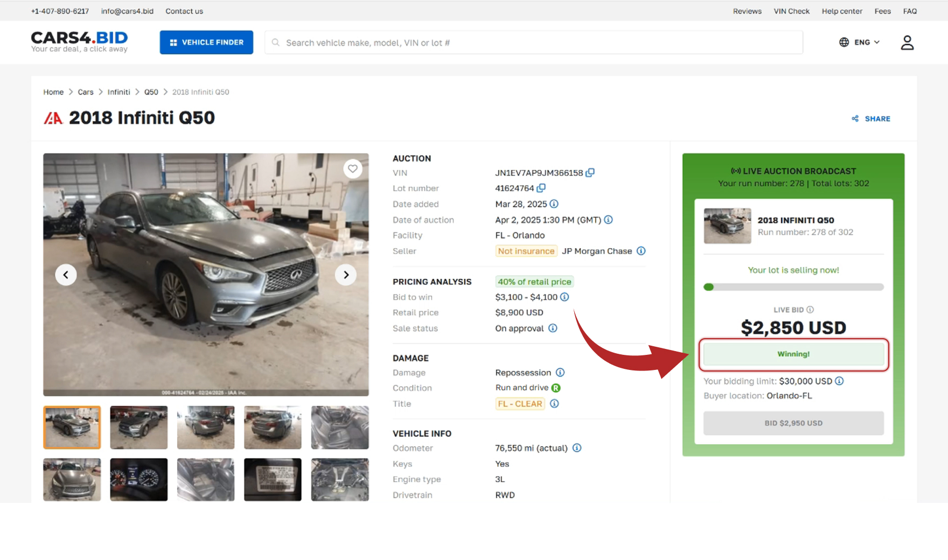Image resolution: width=948 pixels, height=560 pixels.
Task: Click the Contact us link
Action: (184, 11)
